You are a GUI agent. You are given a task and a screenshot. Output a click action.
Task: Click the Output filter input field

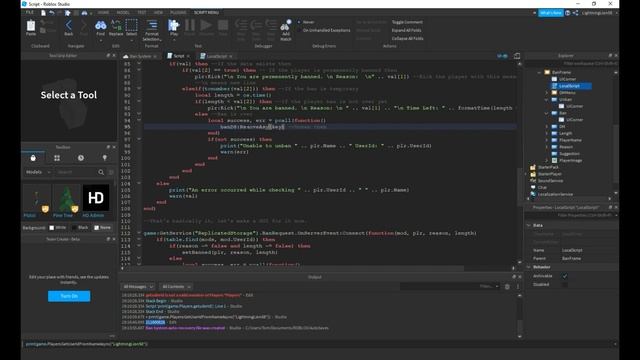pos(450,287)
